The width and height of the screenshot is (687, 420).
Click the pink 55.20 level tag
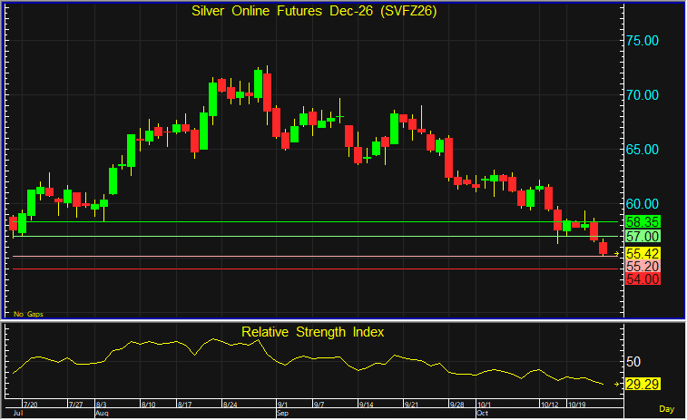tap(642, 266)
